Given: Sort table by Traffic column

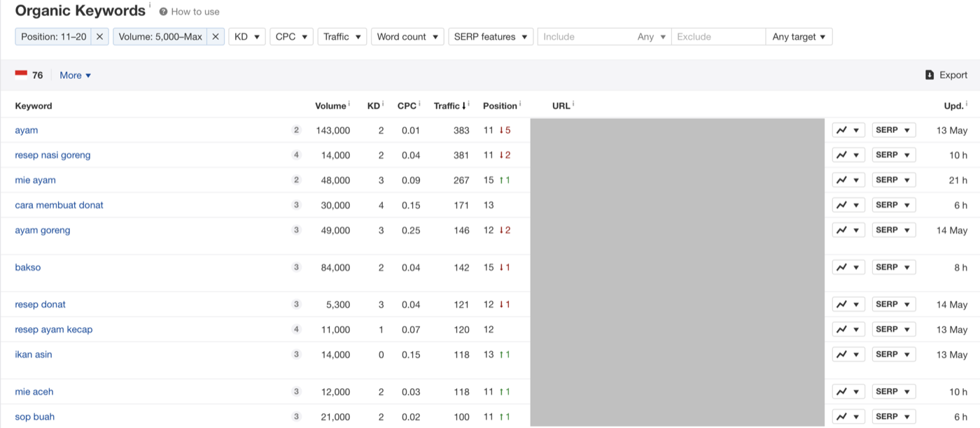Looking at the screenshot, I should [450, 106].
